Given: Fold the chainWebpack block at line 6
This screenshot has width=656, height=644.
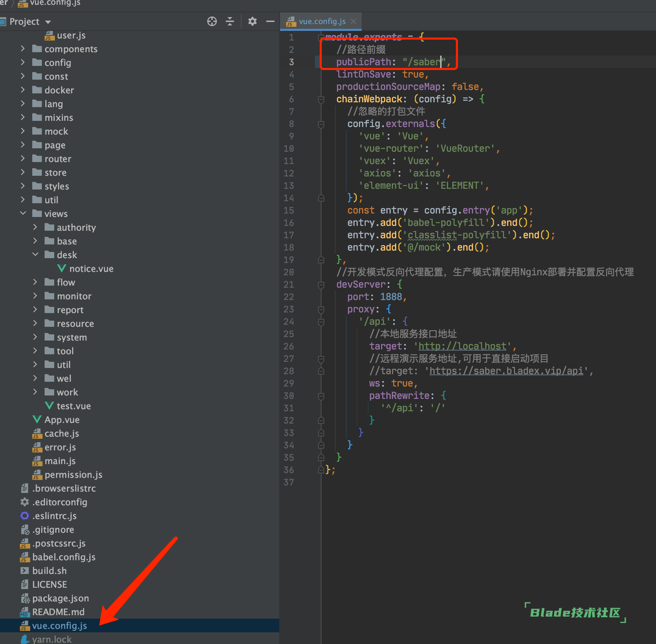Looking at the screenshot, I should 321,100.
